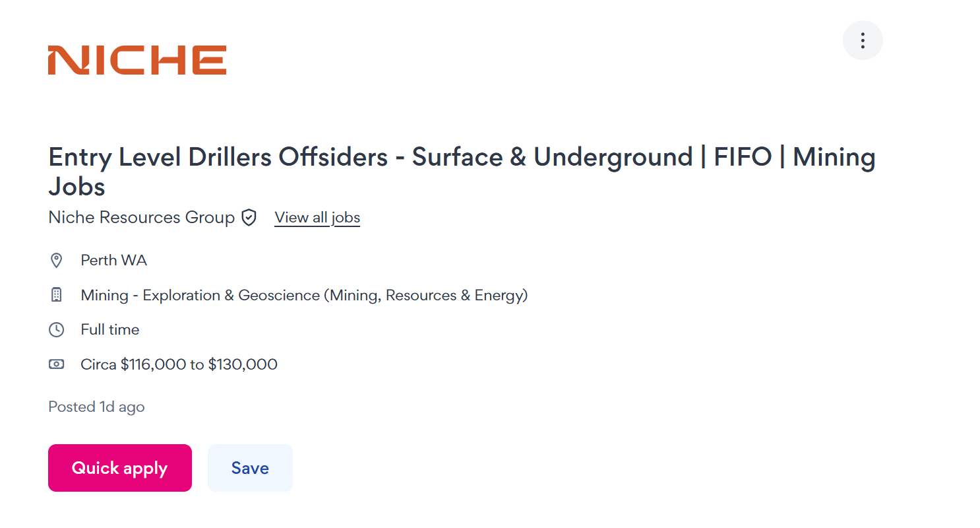Click the building classification icon
Image resolution: width=980 pixels, height=528 pixels.
(x=57, y=295)
